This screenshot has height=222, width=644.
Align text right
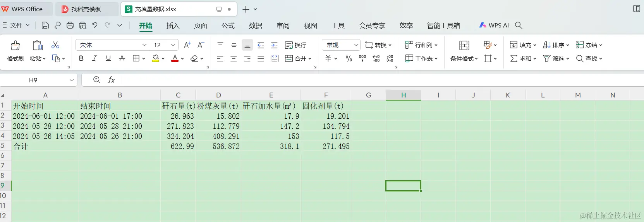point(247,58)
